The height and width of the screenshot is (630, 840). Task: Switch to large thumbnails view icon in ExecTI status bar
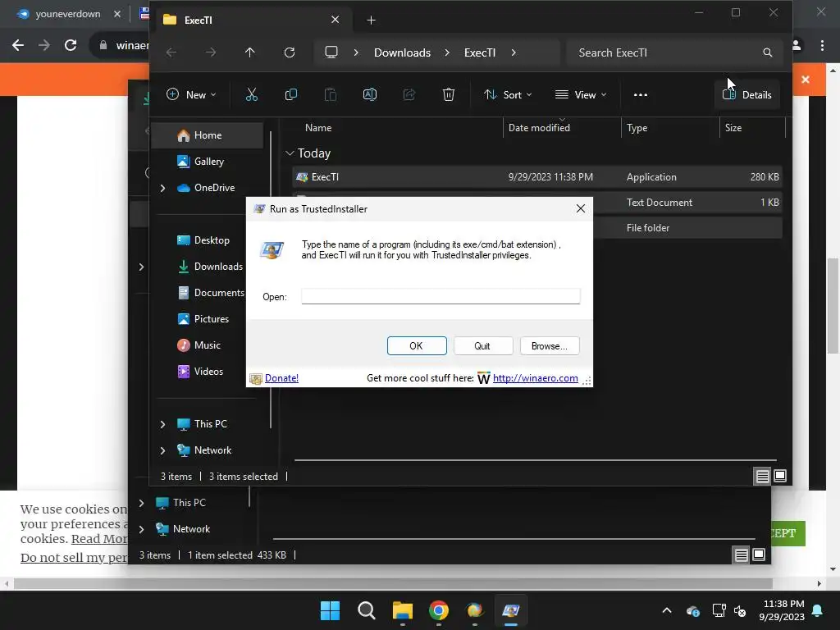pos(780,476)
